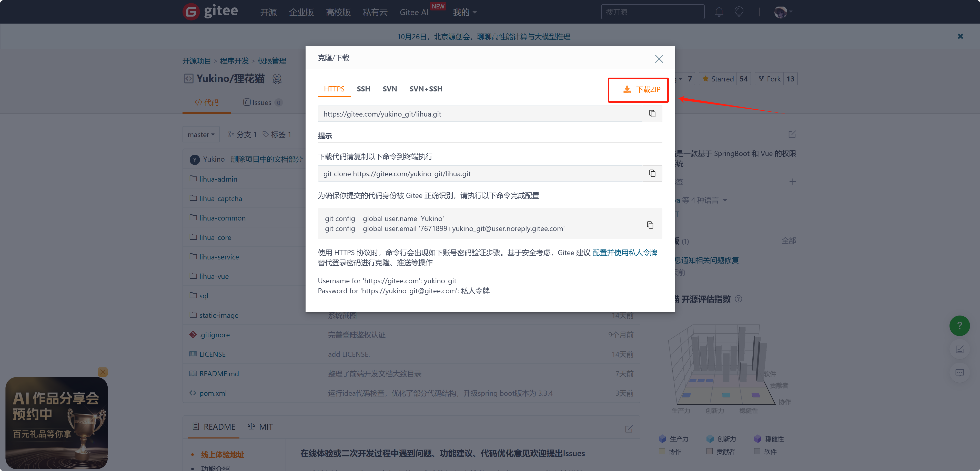The image size is (980, 471).
Task: Toggle the 协作 legend checkbox
Action: pyautogui.click(x=662, y=451)
